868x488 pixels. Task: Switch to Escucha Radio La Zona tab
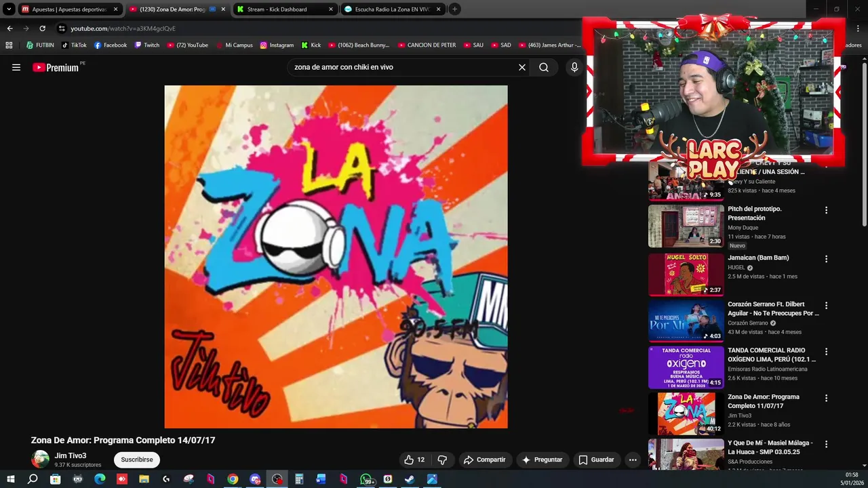[x=393, y=9]
